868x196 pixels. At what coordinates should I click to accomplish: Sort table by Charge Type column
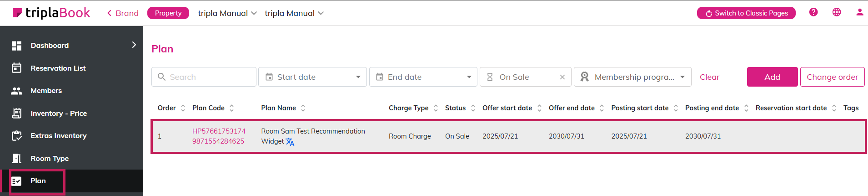[x=436, y=108]
